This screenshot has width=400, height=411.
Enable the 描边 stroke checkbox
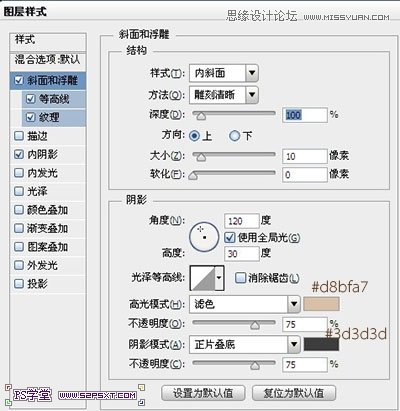coord(19,136)
